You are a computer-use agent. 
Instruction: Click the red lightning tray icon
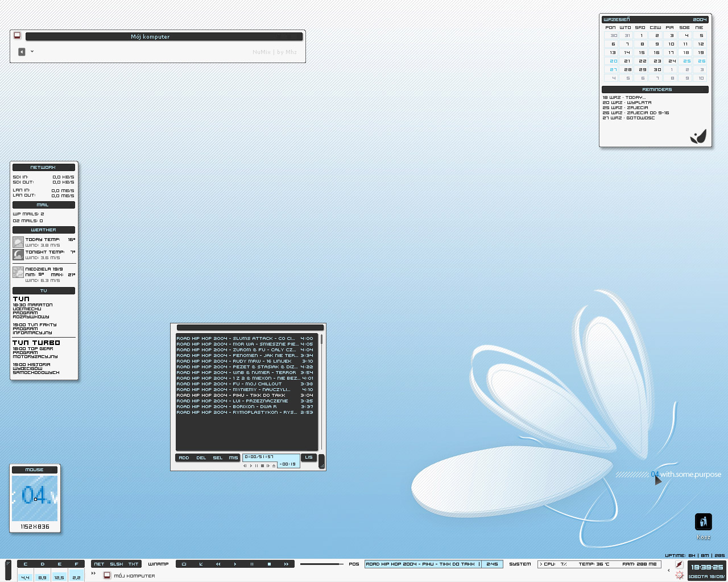(x=679, y=564)
